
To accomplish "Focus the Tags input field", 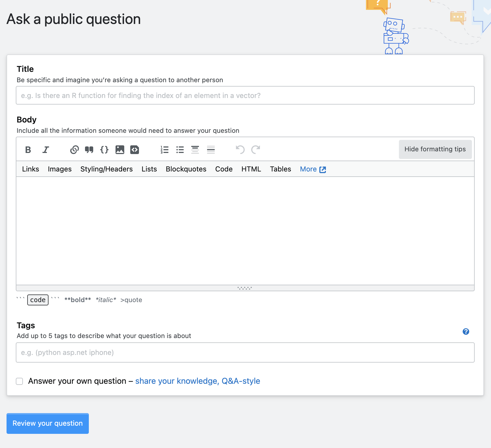I will coord(245,352).
